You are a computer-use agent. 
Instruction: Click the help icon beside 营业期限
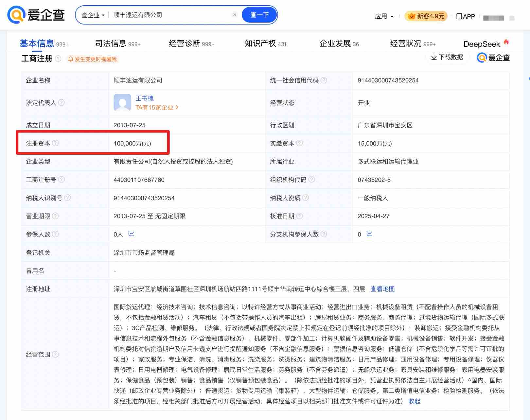click(55, 216)
